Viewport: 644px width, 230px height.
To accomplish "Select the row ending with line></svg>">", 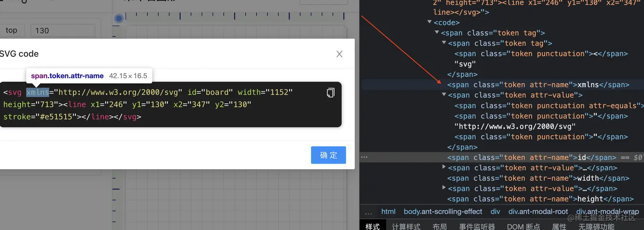I will click(x=461, y=12).
